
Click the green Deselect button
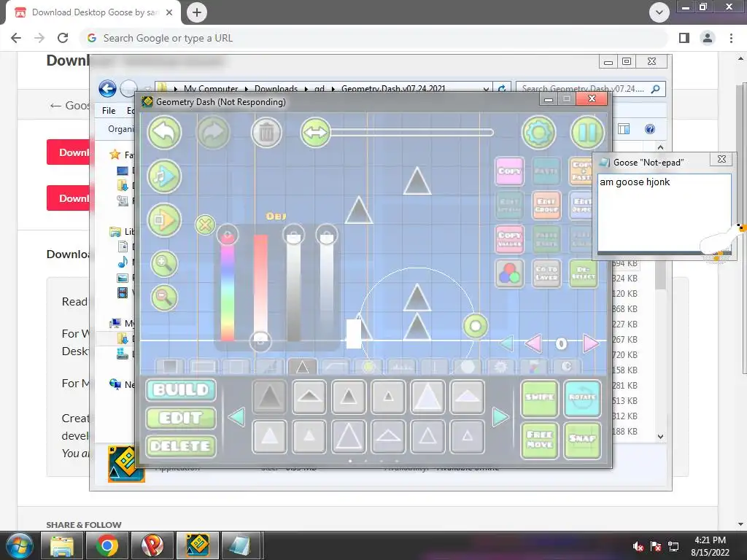[583, 273]
